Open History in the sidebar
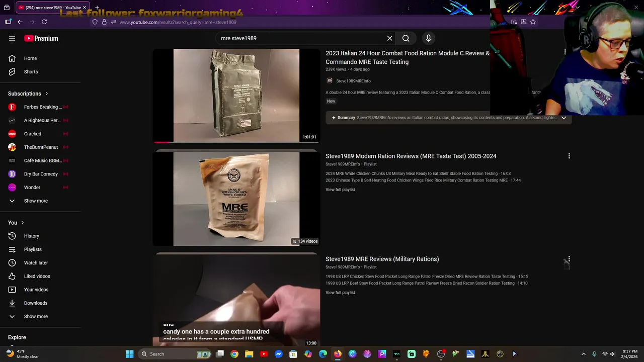This screenshot has height=362, width=644. (x=40, y=236)
